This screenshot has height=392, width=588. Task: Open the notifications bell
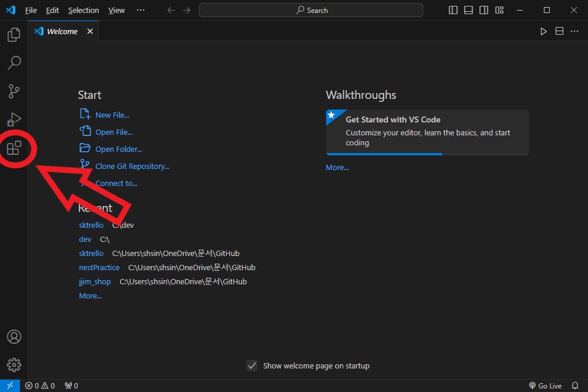pyautogui.click(x=575, y=386)
